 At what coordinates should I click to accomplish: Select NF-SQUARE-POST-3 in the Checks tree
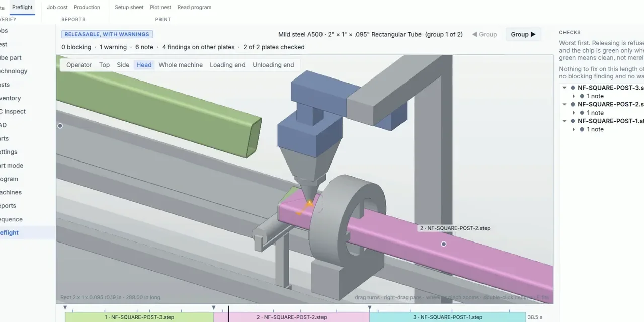pos(610,88)
